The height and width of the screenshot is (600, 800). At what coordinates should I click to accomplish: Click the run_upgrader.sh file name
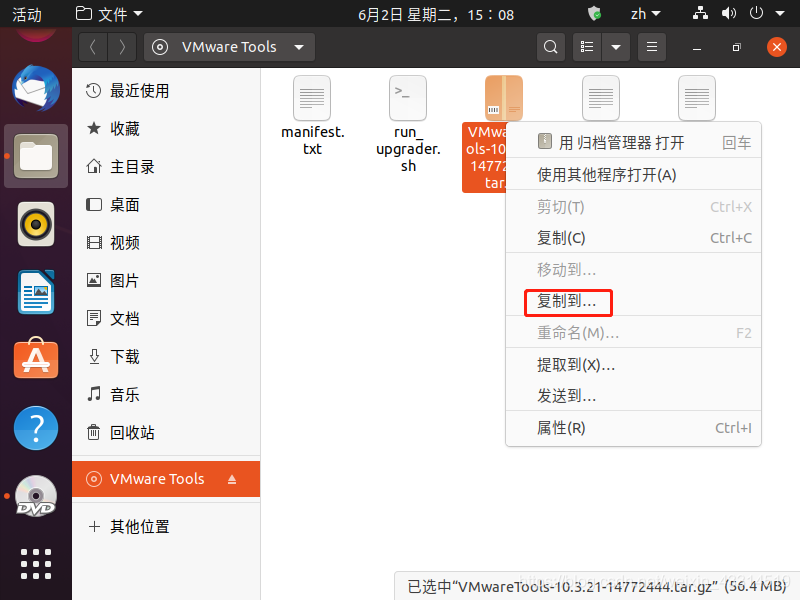[408, 149]
